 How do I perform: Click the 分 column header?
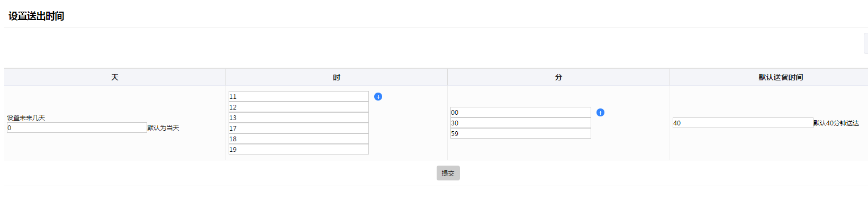[558, 77]
